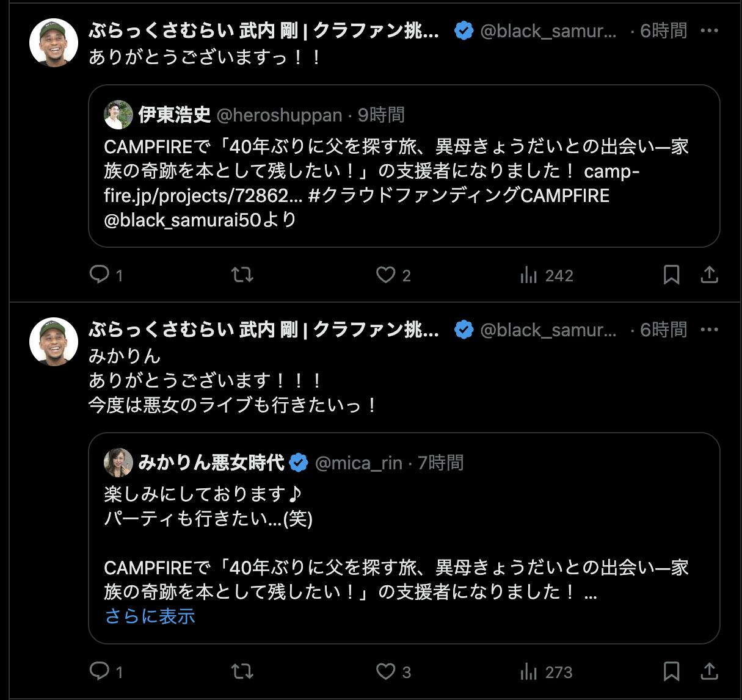Like the first post with 2 likes
742x700 pixels.
coord(385,275)
